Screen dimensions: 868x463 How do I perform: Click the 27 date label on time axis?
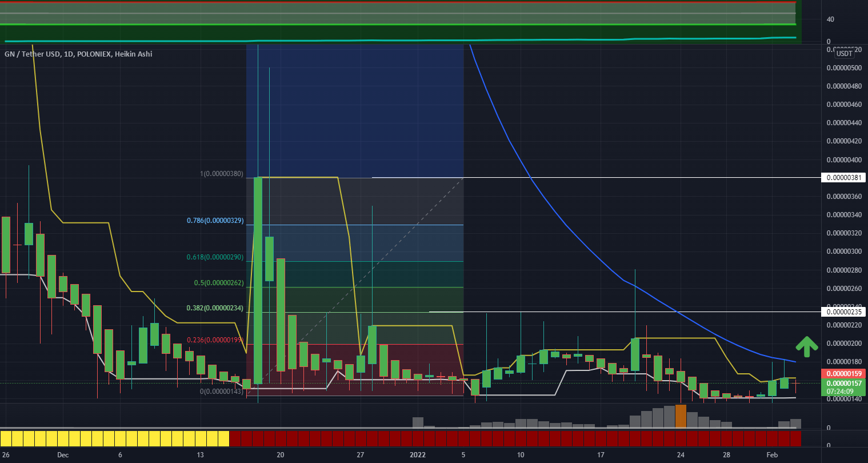(x=361, y=455)
